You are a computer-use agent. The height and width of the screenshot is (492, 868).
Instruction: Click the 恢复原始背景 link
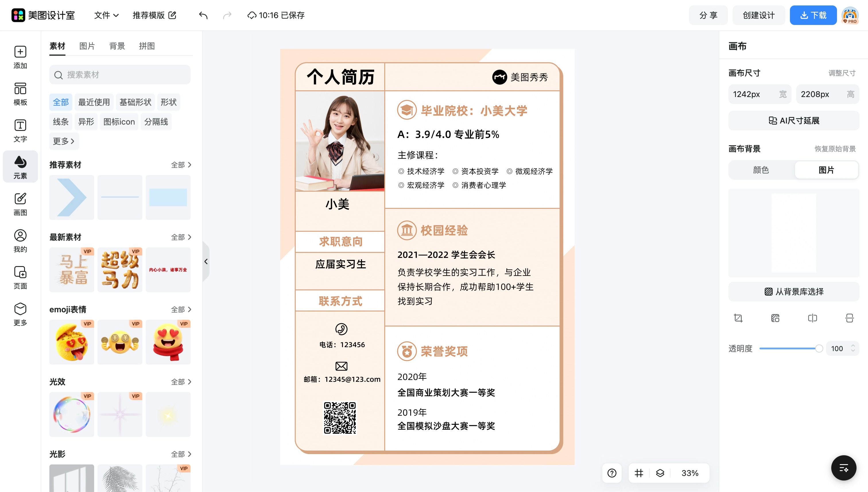click(835, 149)
